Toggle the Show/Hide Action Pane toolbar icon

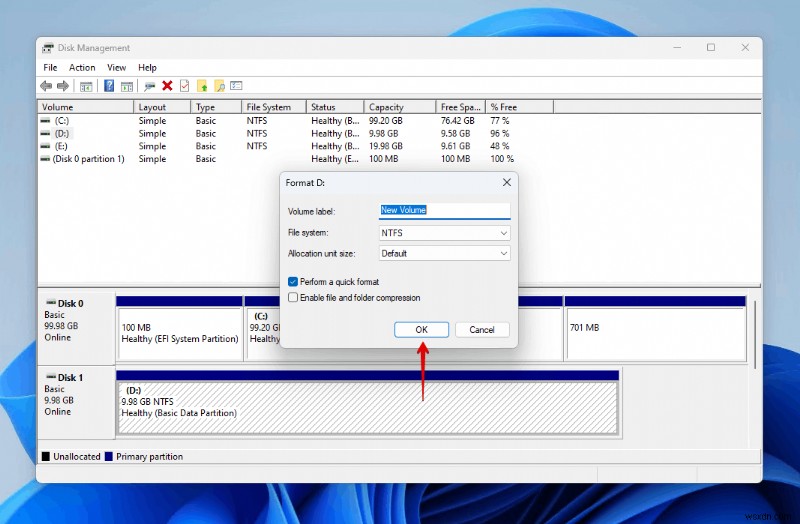click(x=127, y=86)
